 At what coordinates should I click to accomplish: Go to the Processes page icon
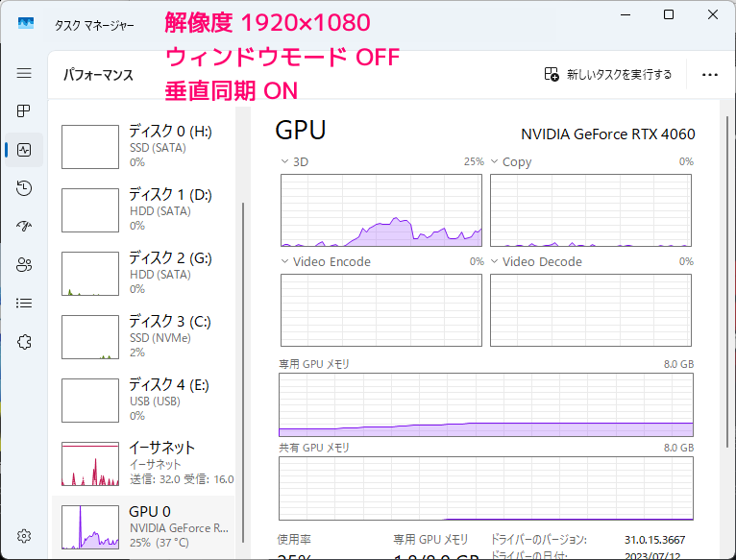[x=24, y=111]
